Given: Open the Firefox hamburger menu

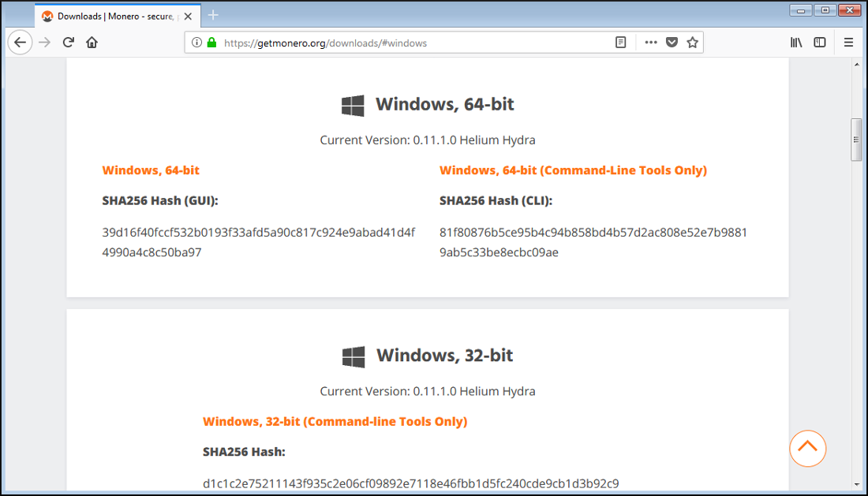Looking at the screenshot, I should tap(848, 43).
